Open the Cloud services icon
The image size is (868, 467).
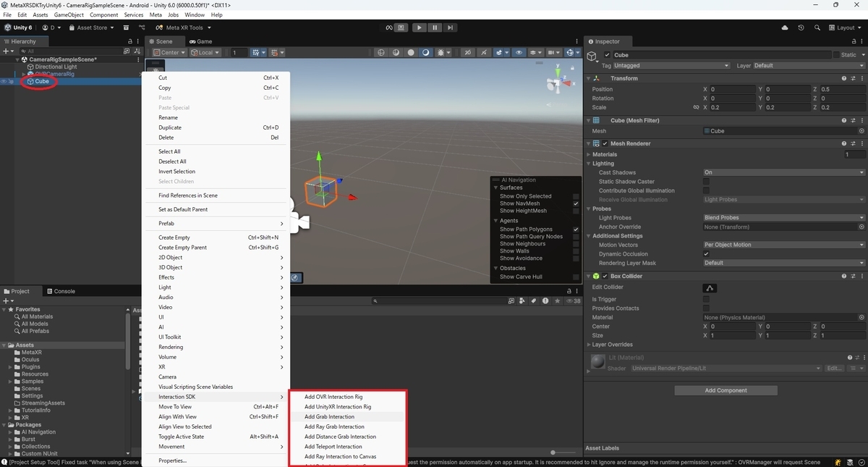[785, 28]
